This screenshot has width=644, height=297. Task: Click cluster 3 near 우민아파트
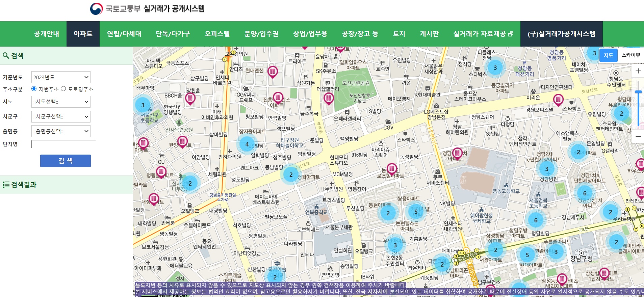tap(395, 245)
